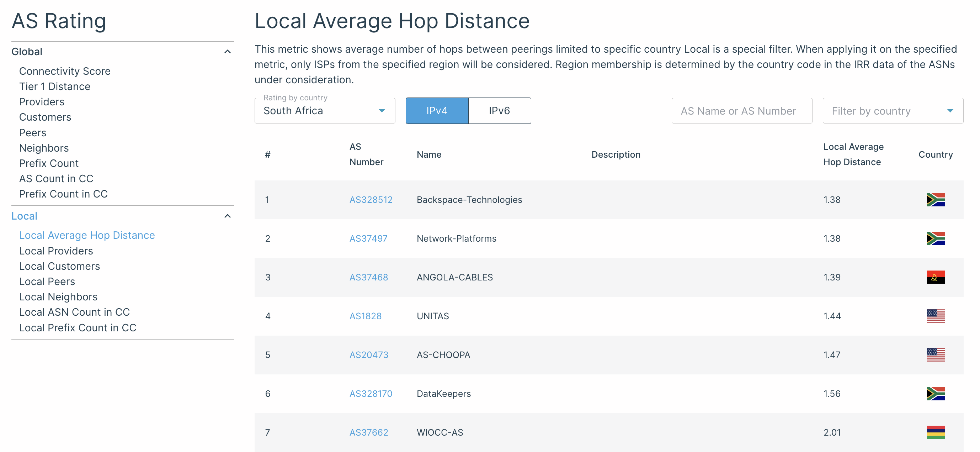Screen dimensions: 980x452
Task: Click South Africa flag for Backspace-Technologies row
Action: coord(936,200)
